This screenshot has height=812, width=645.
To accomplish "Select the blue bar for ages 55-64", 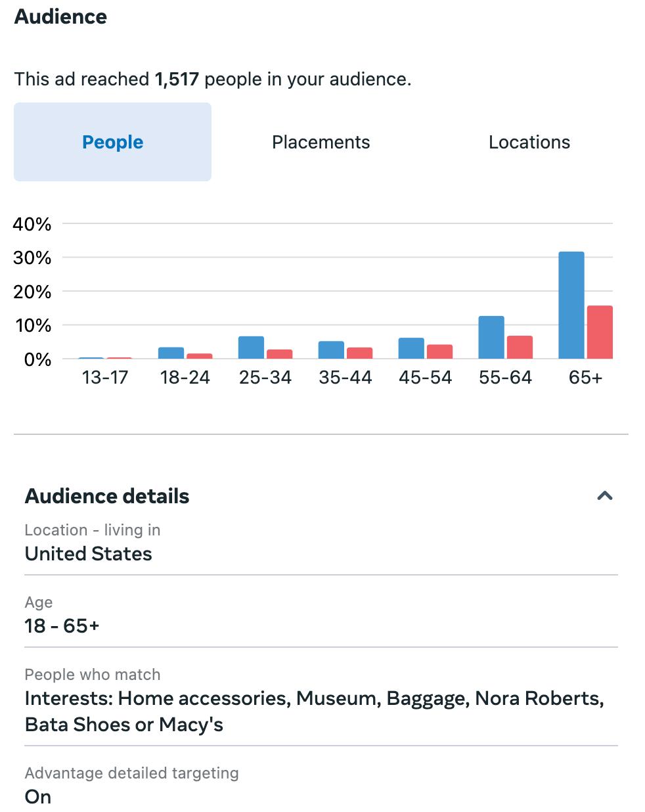I will click(491, 338).
